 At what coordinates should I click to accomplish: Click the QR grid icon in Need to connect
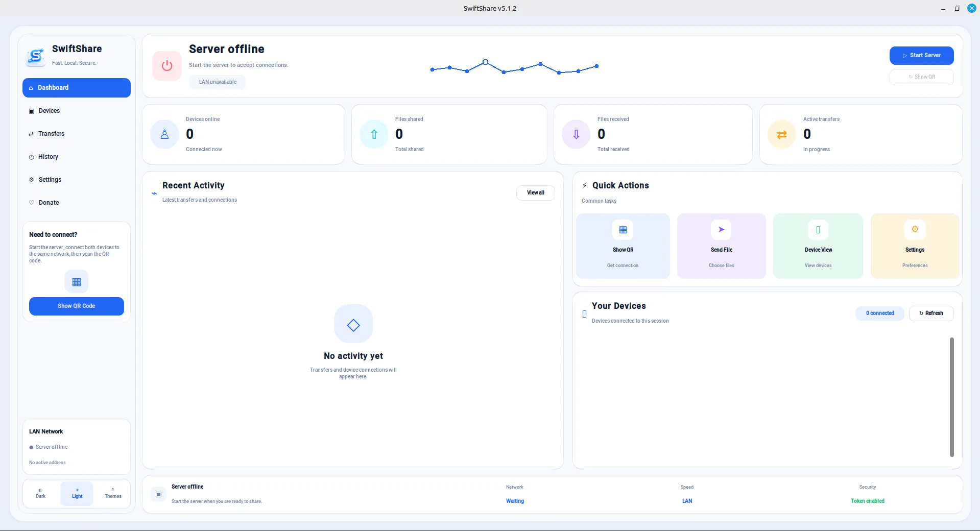point(77,282)
